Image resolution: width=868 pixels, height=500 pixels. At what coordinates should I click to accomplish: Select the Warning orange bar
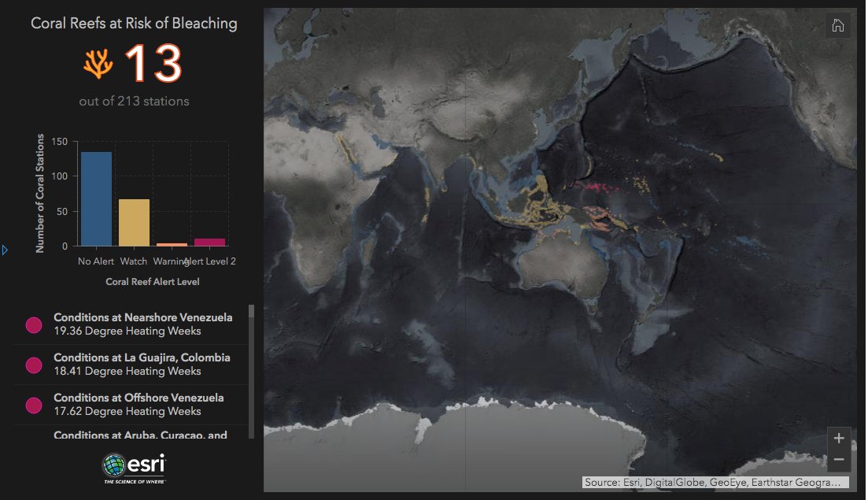point(172,244)
